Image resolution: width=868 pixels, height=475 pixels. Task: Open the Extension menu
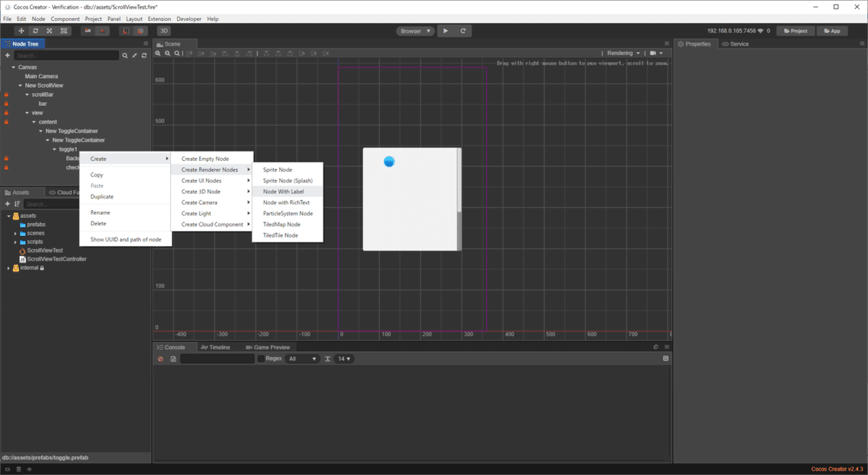(159, 19)
